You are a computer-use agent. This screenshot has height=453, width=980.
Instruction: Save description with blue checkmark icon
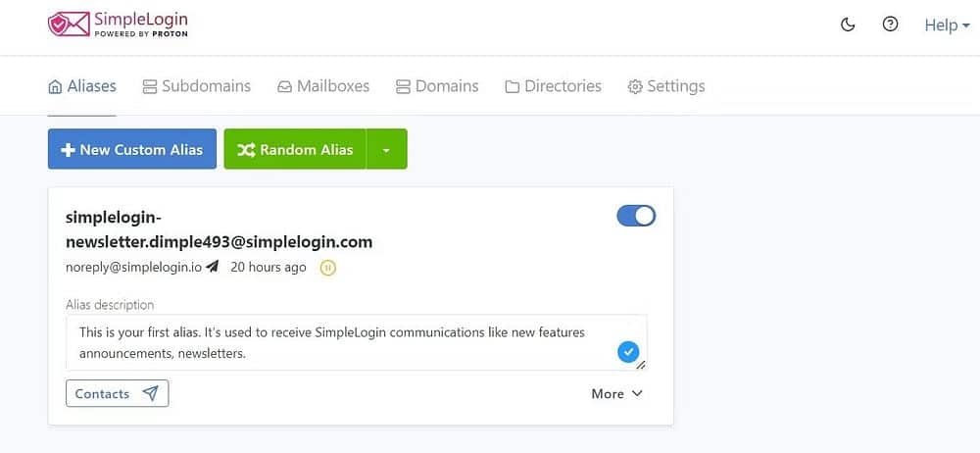[627, 352]
